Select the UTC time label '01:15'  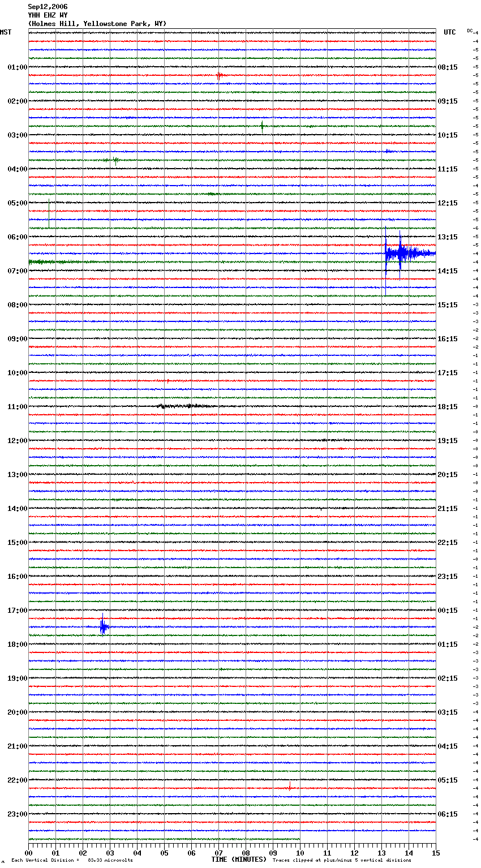(448, 644)
